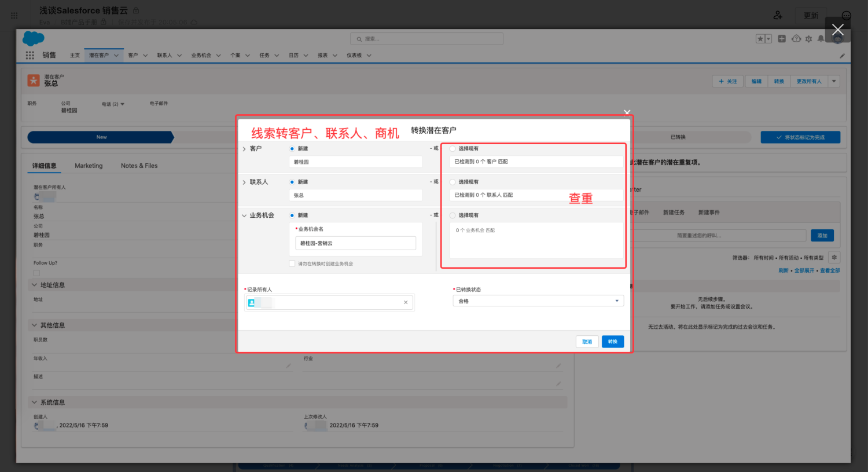The width and height of the screenshot is (868, 472).
Task: Close the convert lead dialog X
Action: click(x=627, y=112)
